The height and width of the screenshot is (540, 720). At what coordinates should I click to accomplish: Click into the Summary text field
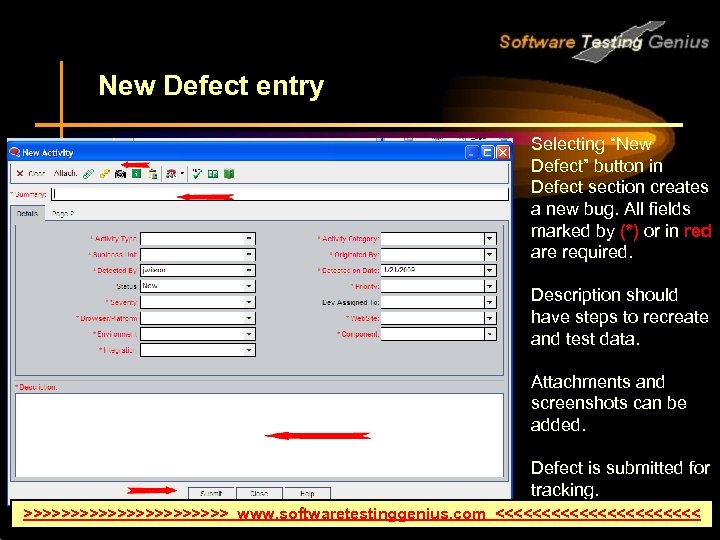[x=280, y=194]
